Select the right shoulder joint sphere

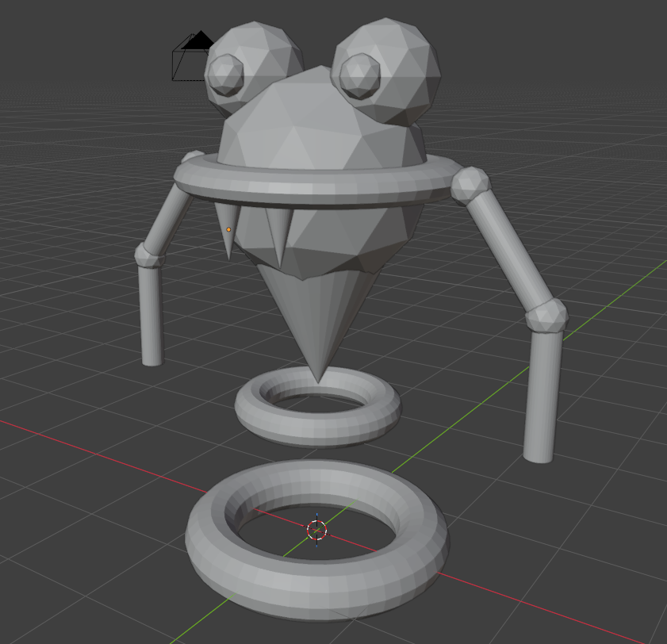pos(470,186)
